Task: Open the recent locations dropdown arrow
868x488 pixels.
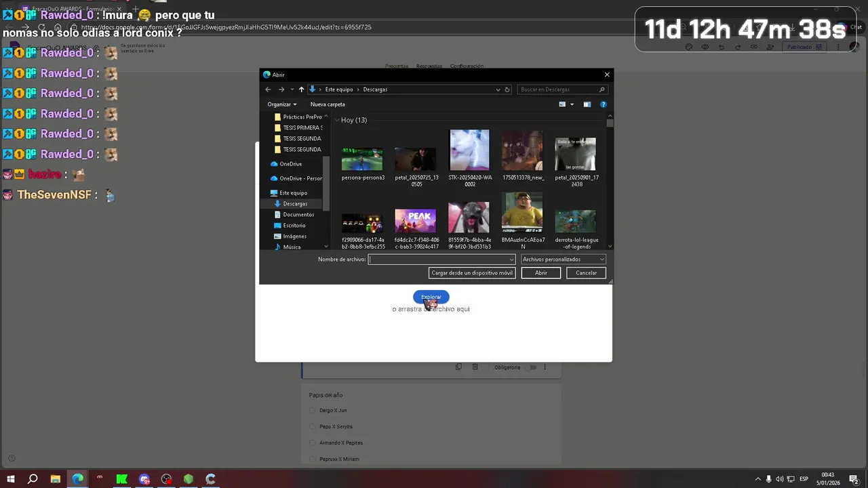Action: (x=292, y=89)
